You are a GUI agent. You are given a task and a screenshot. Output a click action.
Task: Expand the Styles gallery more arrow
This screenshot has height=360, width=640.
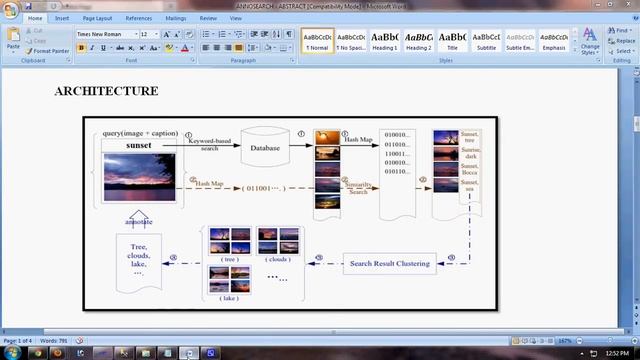click(x=575, y=51)
